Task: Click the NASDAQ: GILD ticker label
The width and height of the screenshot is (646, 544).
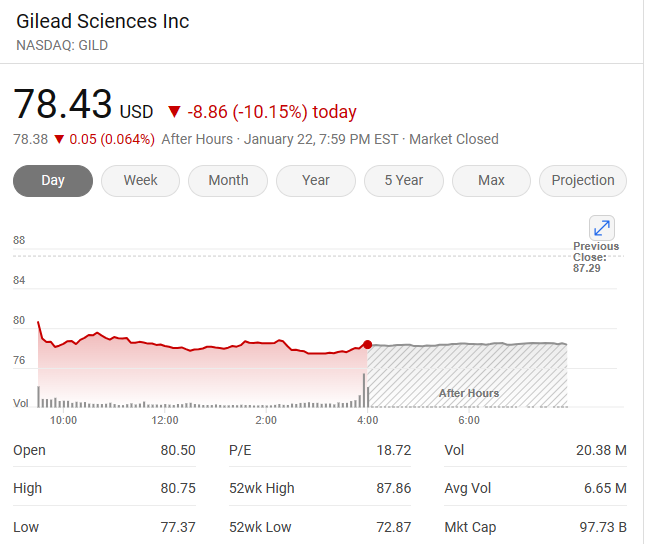Action: pyautogui.click(x=62, y=45)
